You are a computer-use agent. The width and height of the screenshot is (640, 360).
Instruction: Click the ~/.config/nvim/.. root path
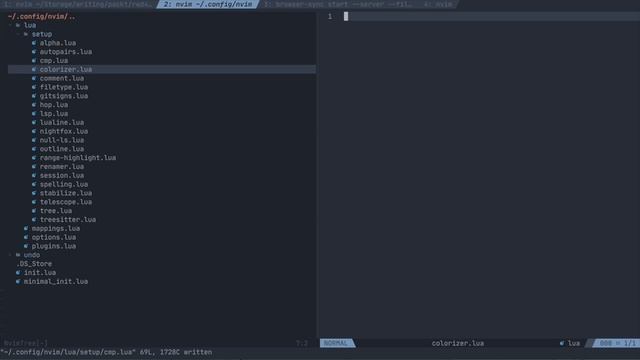[42, 17]
